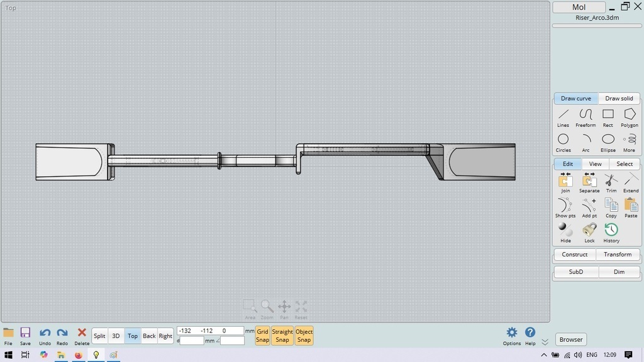644x362 pixels.
Task: Activate viewport Pan control
Action: pyautogui.click(x=284, y=310)
